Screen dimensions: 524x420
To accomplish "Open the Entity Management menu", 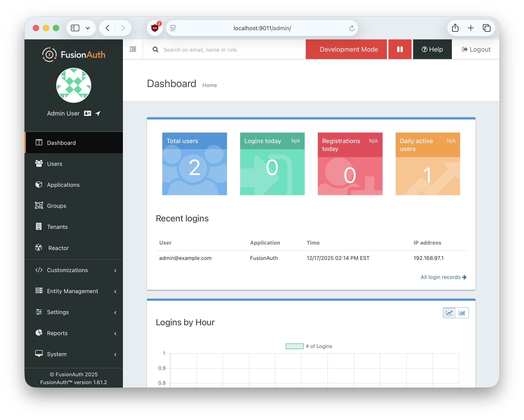I will tap(72, 291).
